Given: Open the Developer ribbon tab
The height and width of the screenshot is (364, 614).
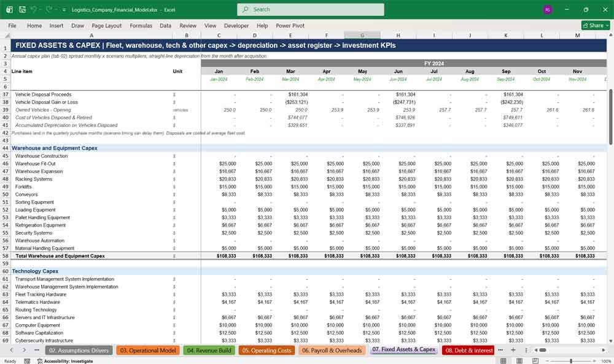Looking at the screenshot, I should [236, 25].
